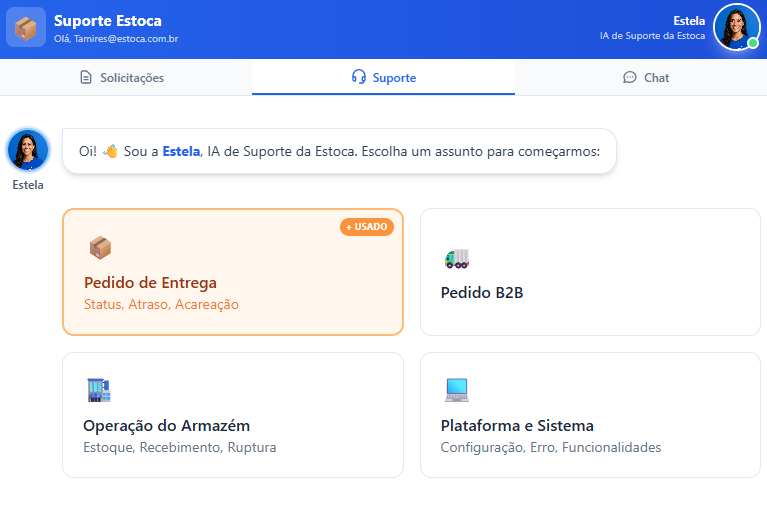The width and height of the screenshot is (767, 512).
Task: Select the warehouse building icon
Action: 98,390
